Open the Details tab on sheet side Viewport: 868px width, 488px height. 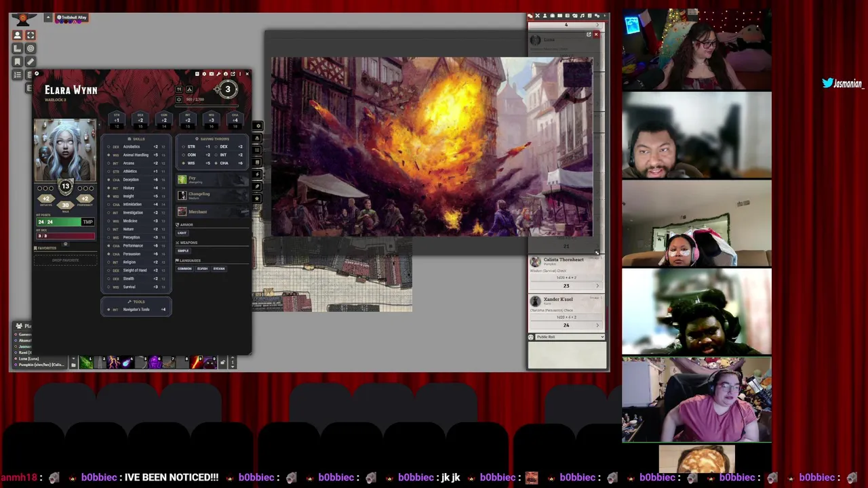(257, 126)
